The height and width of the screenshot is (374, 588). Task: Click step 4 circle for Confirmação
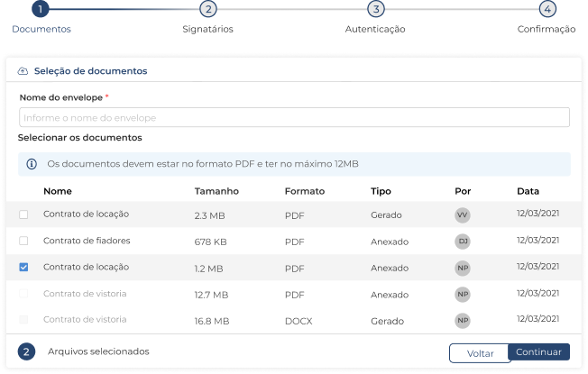[547, 9]
